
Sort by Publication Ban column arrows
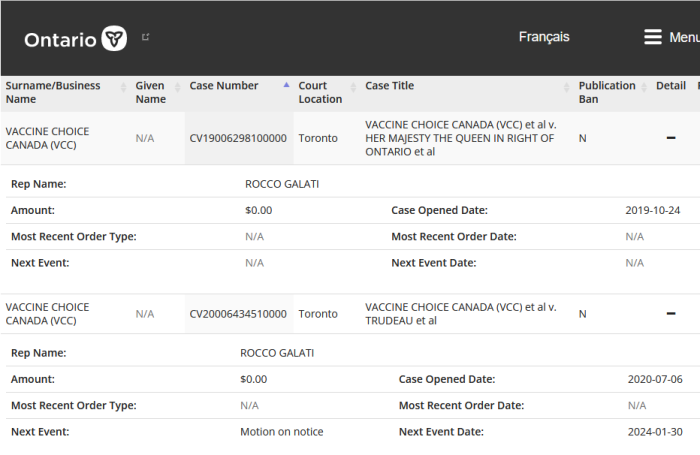(644, 88)
